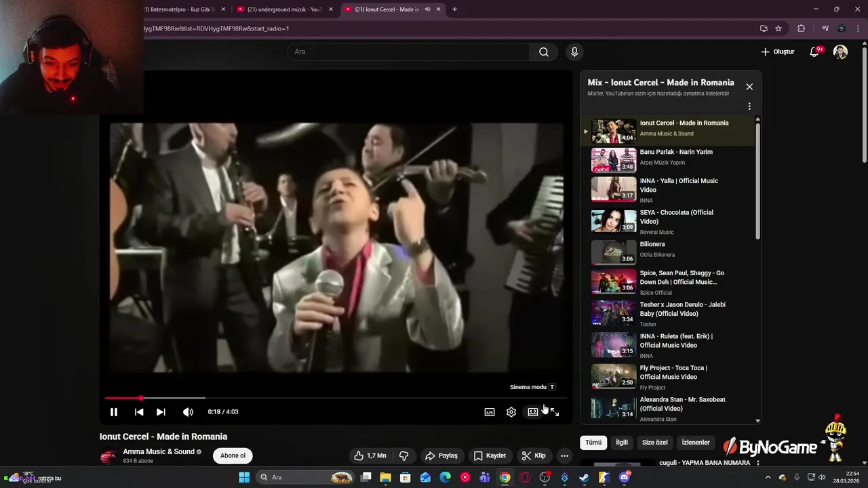The height and width of the screenshot is (488, 868).
Task: Subscribe with the Abone ol button
Action: point(233,455)
